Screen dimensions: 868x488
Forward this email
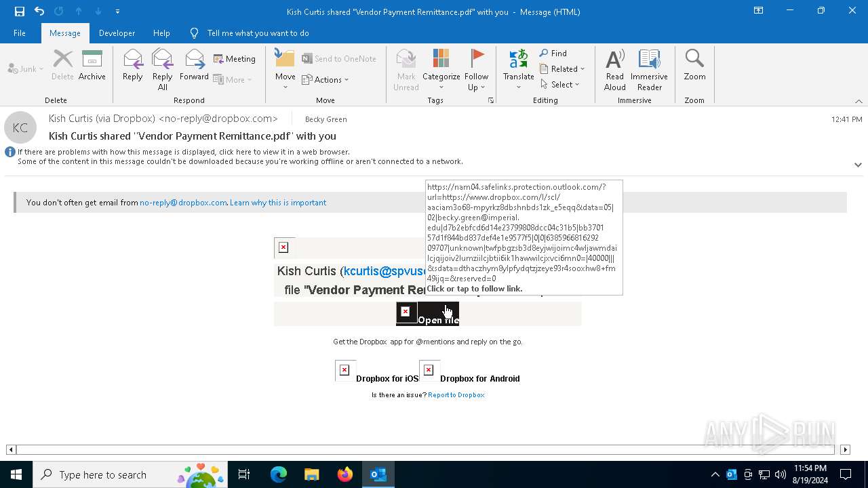point(194,66)
